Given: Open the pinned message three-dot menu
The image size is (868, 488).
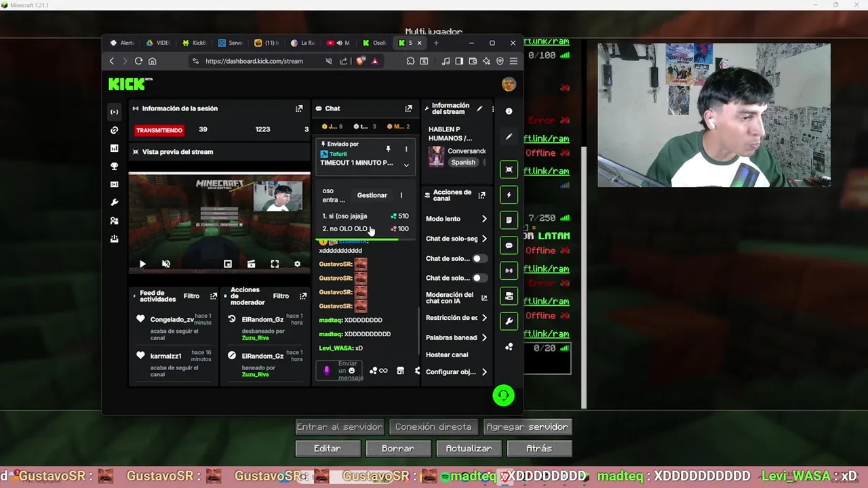Looking at the screenshot, I should tap(406, 149).
